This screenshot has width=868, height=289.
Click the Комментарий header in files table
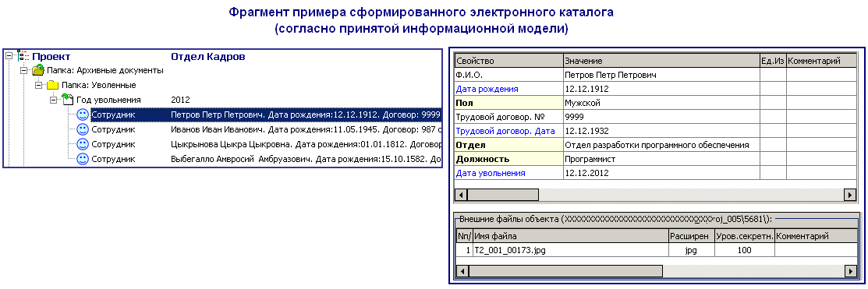[816, 236]
